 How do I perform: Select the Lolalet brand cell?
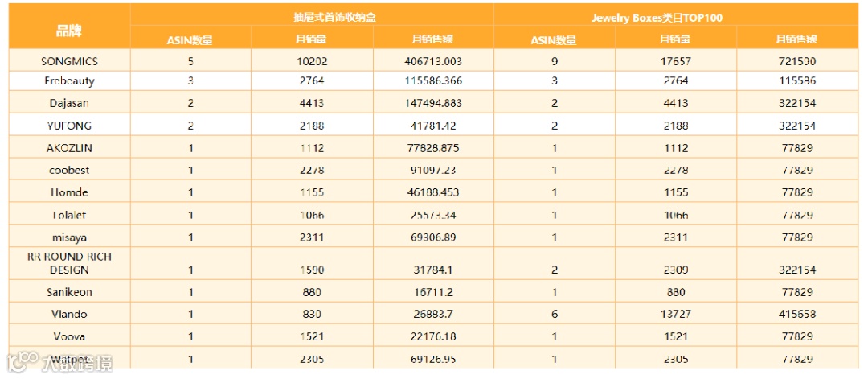coord(69,215)
